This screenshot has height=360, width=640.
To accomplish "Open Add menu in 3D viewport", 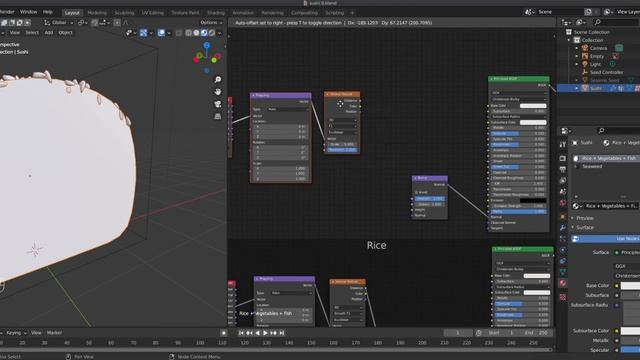I will pyautogui.click(x=49, y=33).
